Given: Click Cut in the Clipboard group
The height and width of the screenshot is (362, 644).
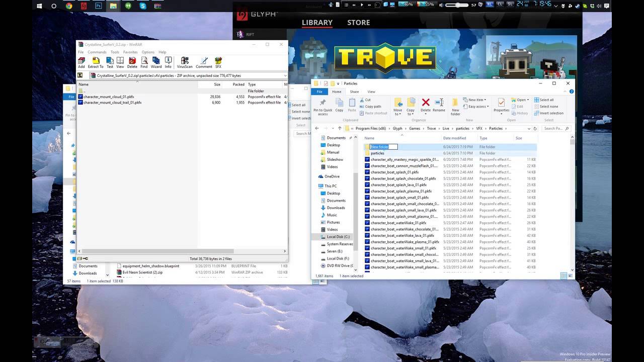Looking at the screenshot, I should pos(365,100).
